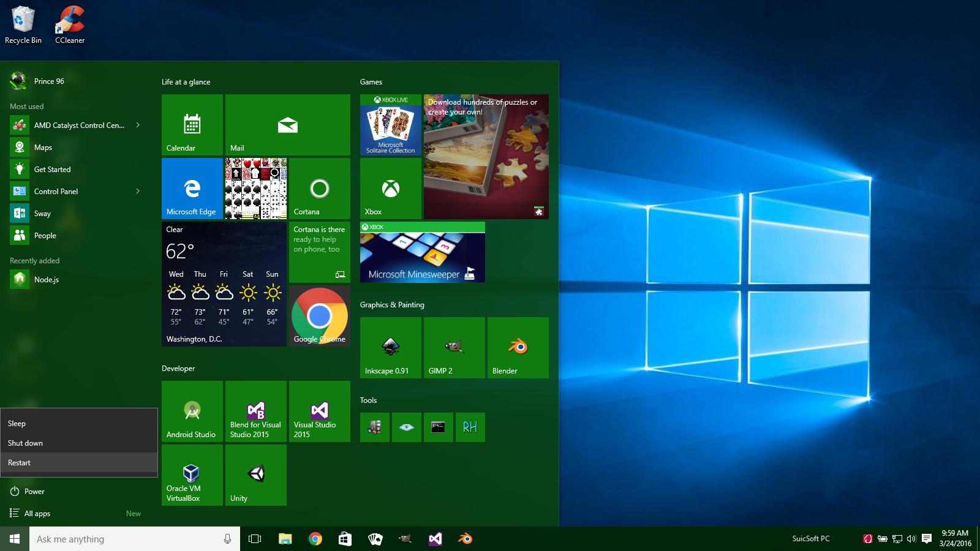Open Visual Studio 2015 tile
The height and width of the screenshot is (551, 980).
[x=320, y=411]
